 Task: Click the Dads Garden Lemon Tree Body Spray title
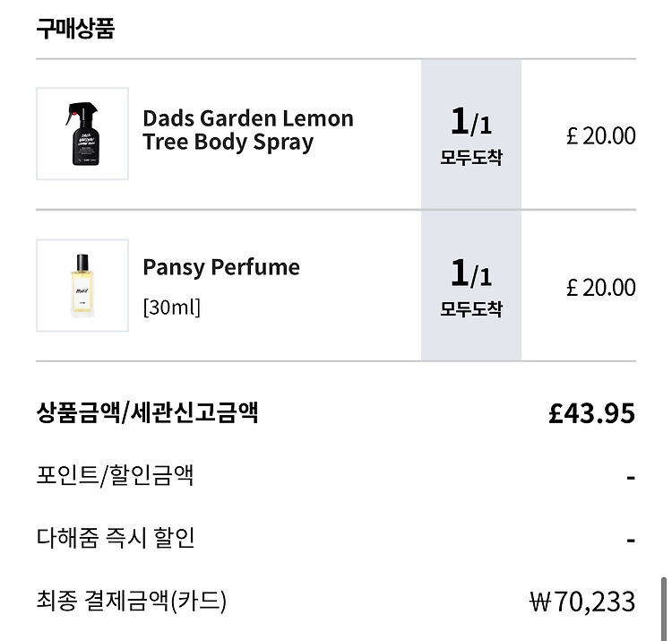pyautogui.click(x=248, y=130)
